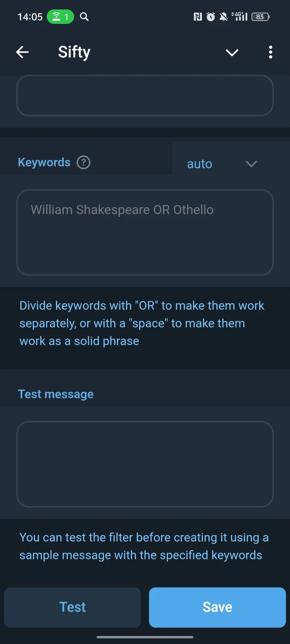Expand the dropdown arrow beside auto

tap(251, 164)
